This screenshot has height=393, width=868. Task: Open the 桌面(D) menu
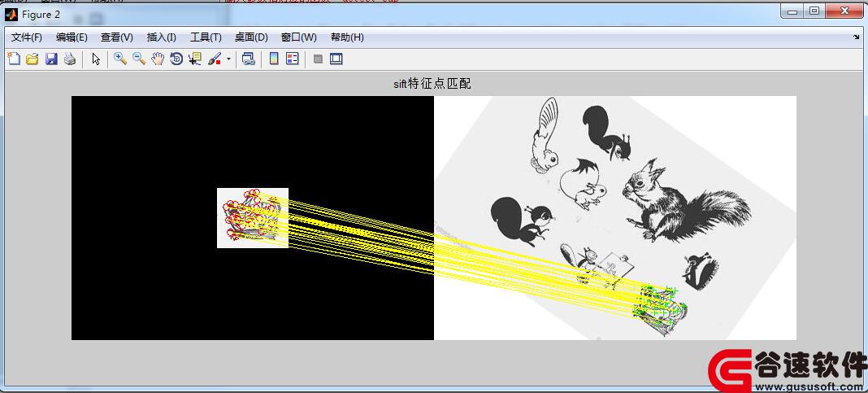[x=251, y=37]
